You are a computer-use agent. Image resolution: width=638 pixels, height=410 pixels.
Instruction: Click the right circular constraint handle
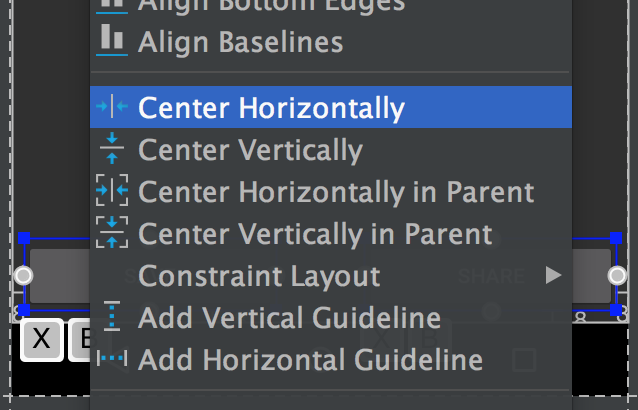pyautogui.click(x=618, y=275)
